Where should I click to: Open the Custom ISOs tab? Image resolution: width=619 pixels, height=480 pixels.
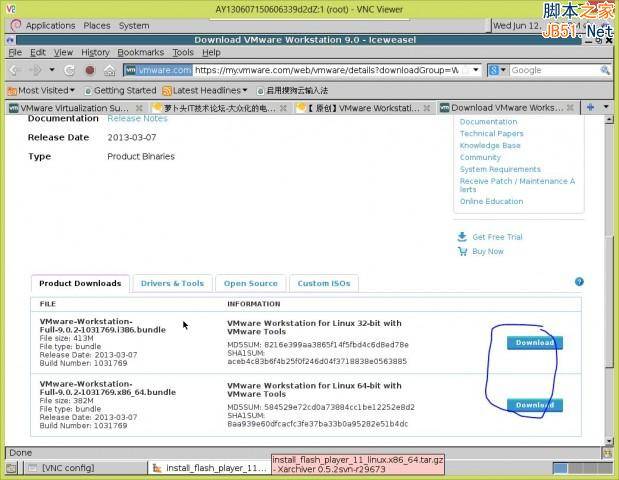[324, 284]
